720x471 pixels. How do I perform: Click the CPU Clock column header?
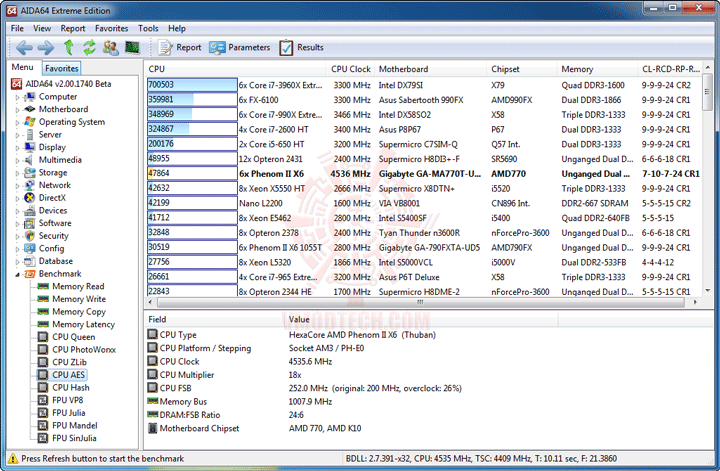pyautogui.click(x=350, y=69)
